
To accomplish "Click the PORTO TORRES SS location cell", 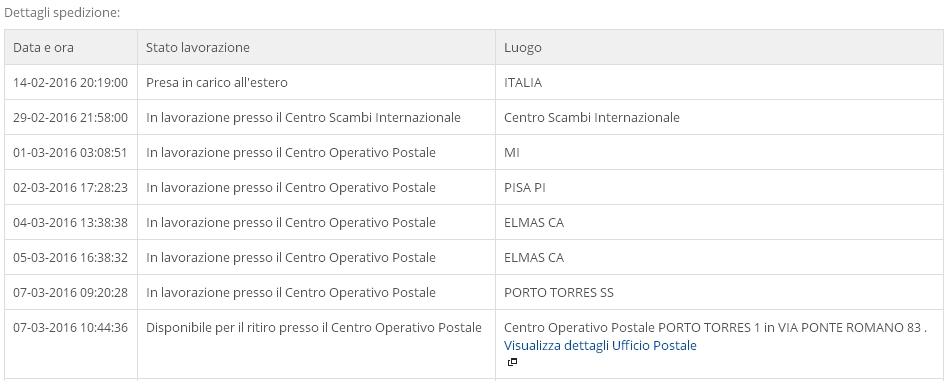I will (559, 293).
